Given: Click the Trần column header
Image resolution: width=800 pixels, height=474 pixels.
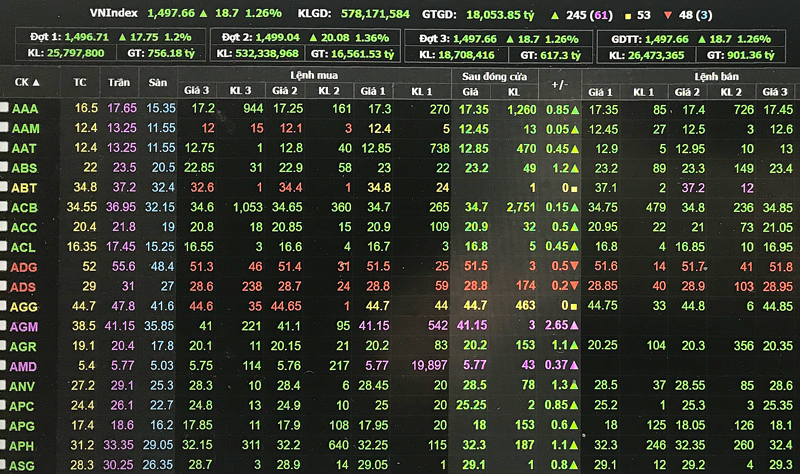Looking at the screenshot, I should pos(119,82).
